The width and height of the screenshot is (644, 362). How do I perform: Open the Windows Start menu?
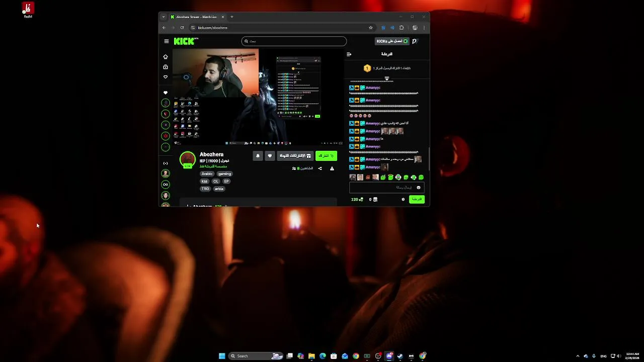click(222, 356)
